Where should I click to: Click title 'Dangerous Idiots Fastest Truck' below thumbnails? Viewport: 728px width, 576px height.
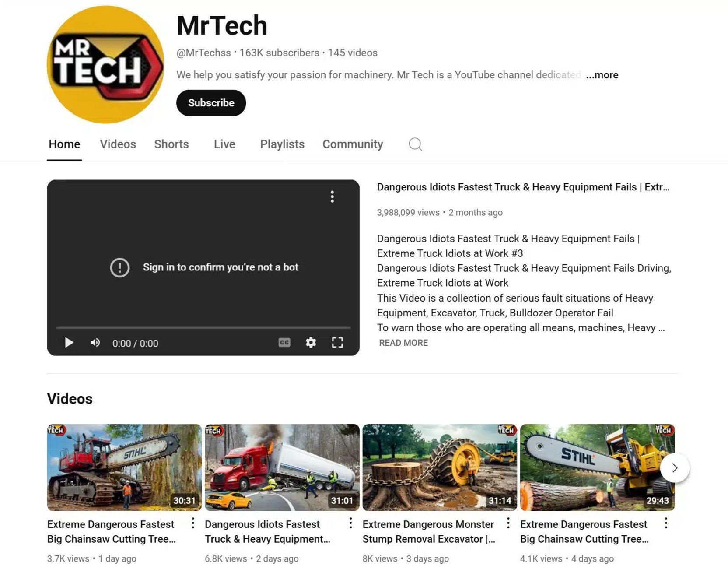267,532
